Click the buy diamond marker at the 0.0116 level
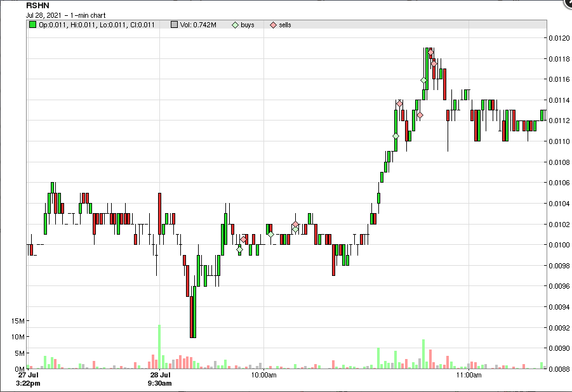Viewport: 572px width, 392px height. (x=423, y=80)
